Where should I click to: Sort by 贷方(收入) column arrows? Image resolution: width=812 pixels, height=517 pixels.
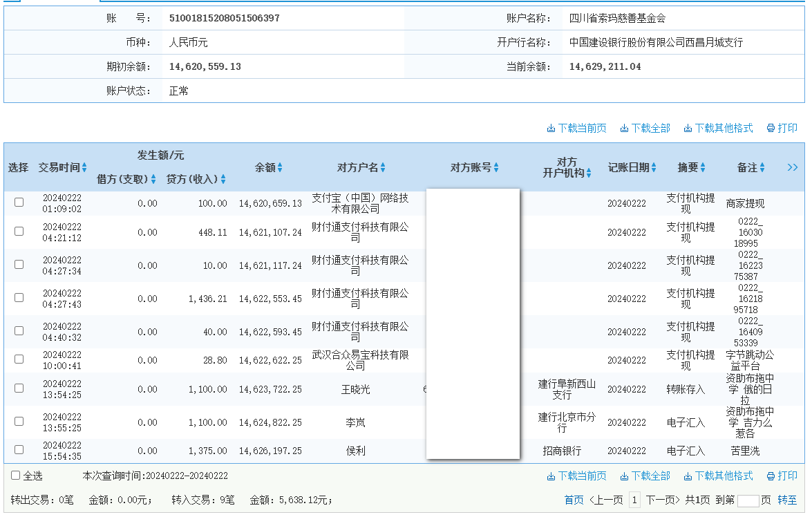(x=223, y=179)
